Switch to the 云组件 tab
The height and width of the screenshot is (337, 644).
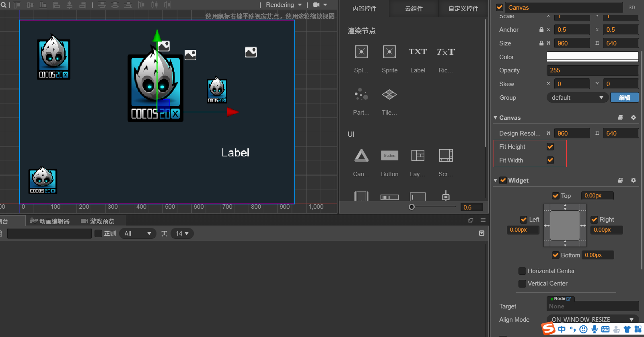(x=414, y=8)
